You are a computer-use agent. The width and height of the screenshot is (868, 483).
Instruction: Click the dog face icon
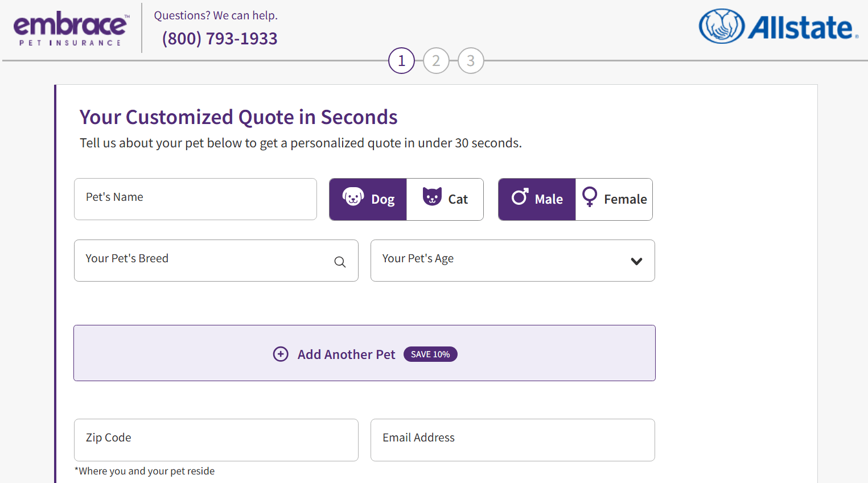click(x=353, y=197)
